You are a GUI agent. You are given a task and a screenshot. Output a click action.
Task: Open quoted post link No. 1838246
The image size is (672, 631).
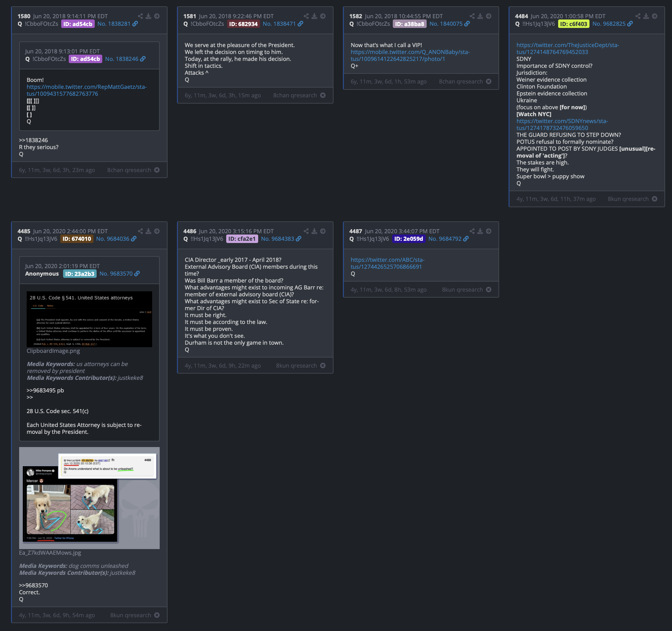pos(122,59)
